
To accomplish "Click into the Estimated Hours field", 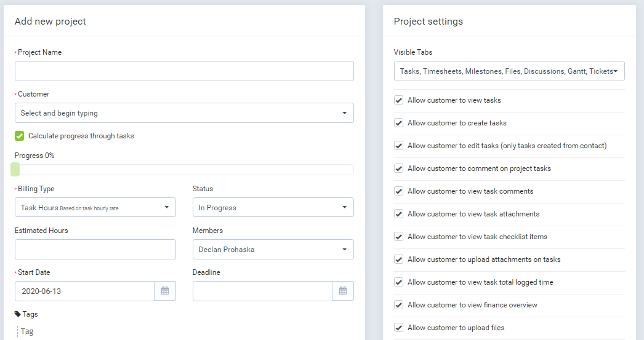I will 95,250.
